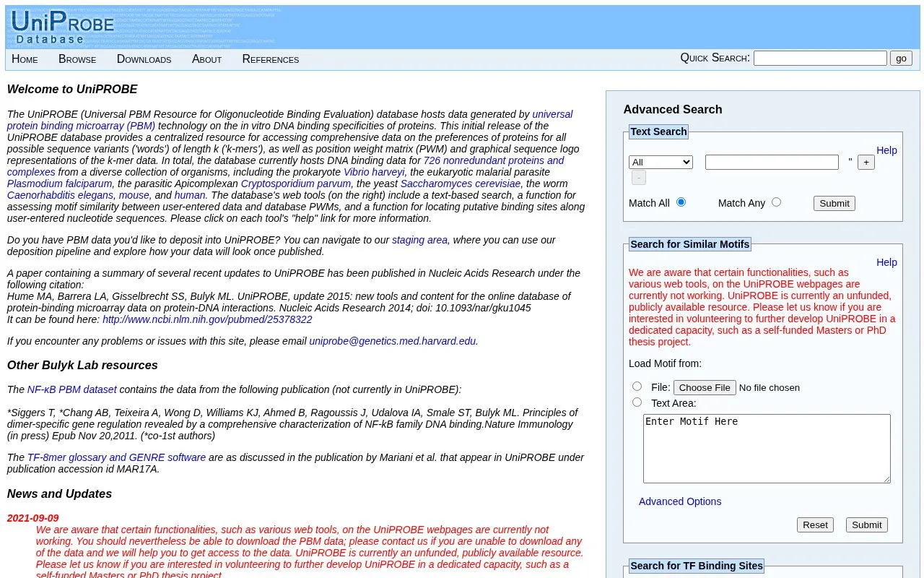Image resolution: width=924 pixels, height=578 pixels.
Task: Click into the Text Search query field
Action: tap(772, 162)
